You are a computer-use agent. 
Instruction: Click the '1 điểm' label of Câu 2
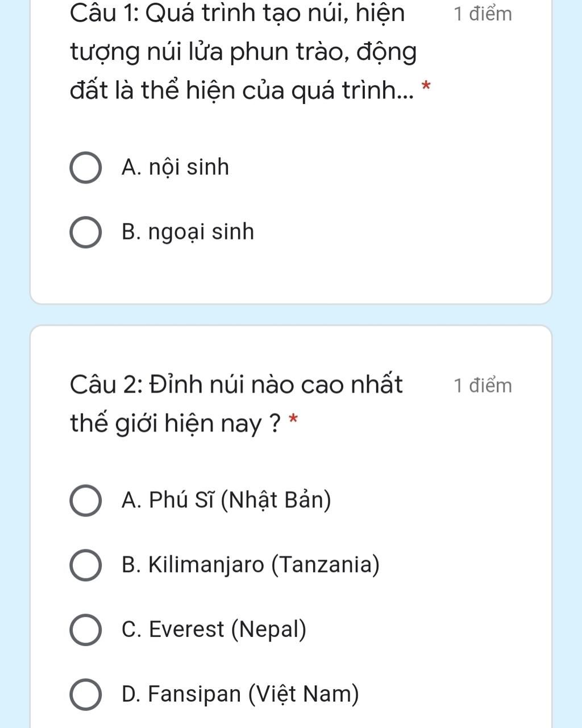(483, 386)
